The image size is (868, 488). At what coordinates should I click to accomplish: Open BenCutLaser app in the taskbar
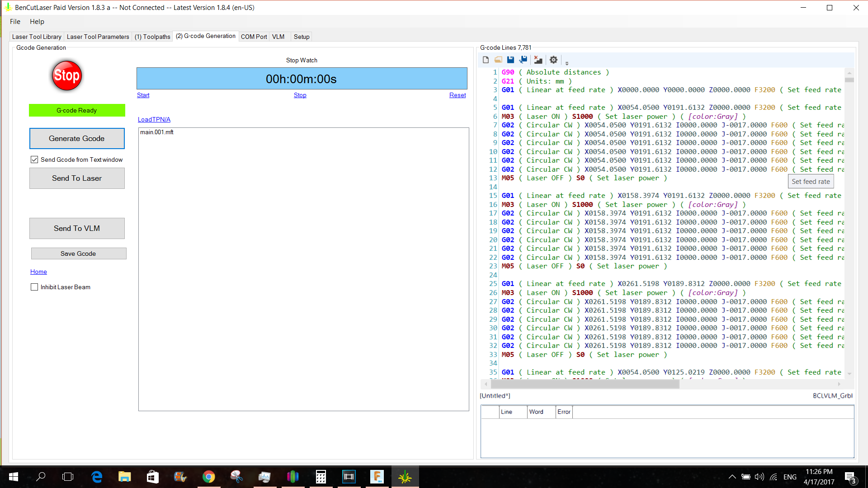tap(405, 476)
